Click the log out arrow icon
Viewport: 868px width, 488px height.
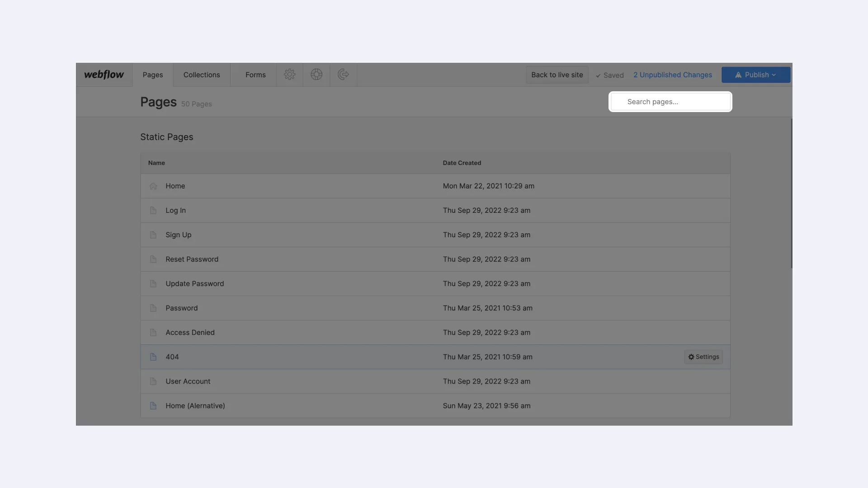point(344,75)
